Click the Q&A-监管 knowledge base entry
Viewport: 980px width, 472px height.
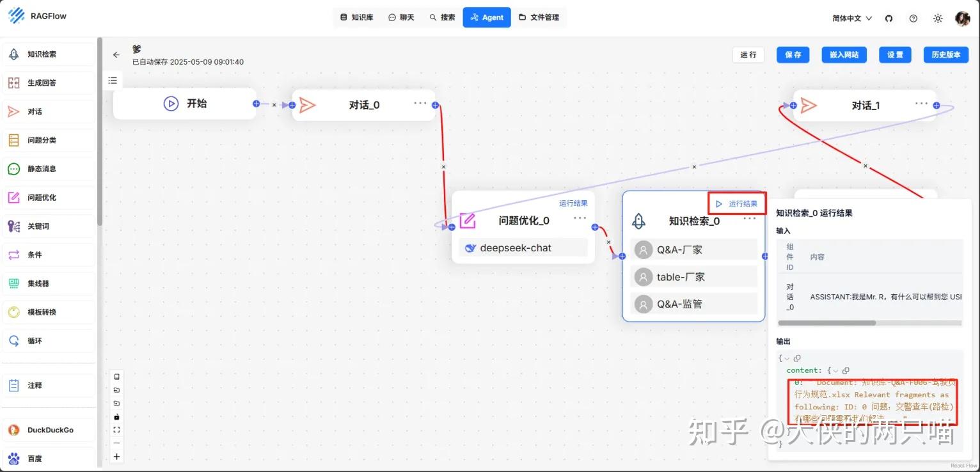pyautogui.click(x=694, y=303)
